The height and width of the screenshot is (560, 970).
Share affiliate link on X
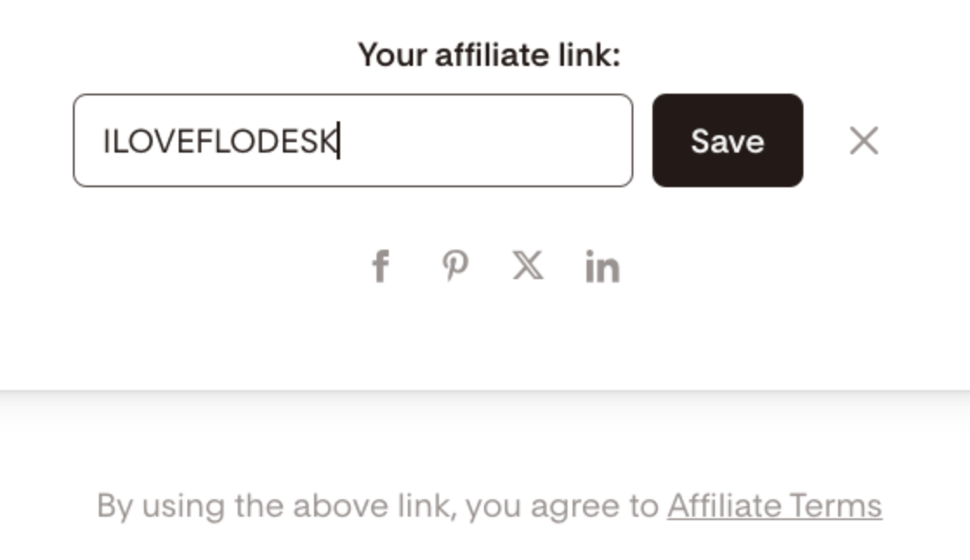(528, 266)
